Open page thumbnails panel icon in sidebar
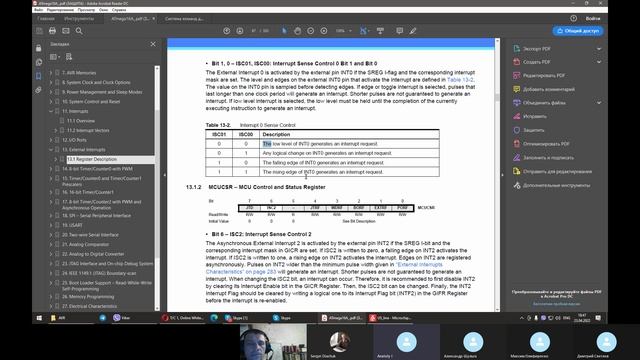The width and height of the screenshot is (640, 360). pos(38,62)
